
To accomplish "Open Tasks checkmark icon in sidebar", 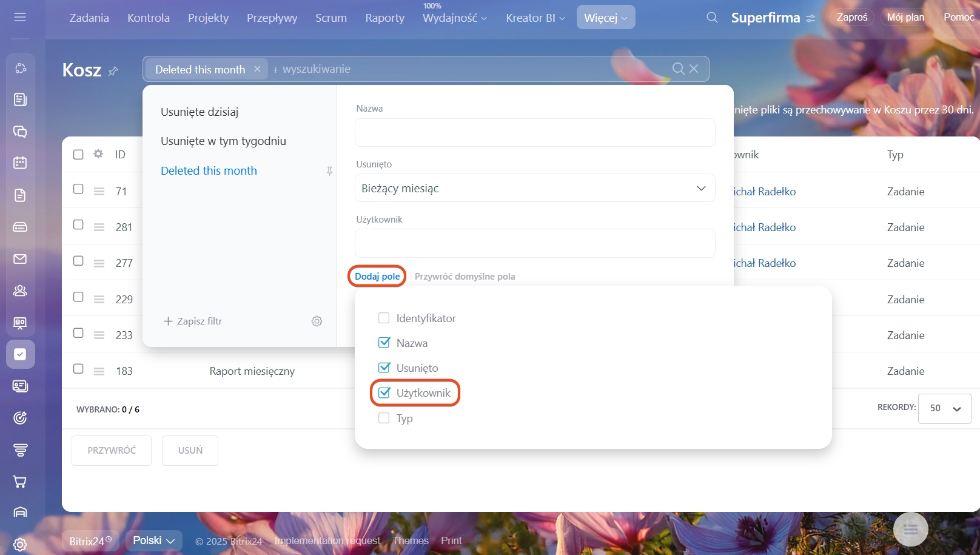I will (20, 354).
